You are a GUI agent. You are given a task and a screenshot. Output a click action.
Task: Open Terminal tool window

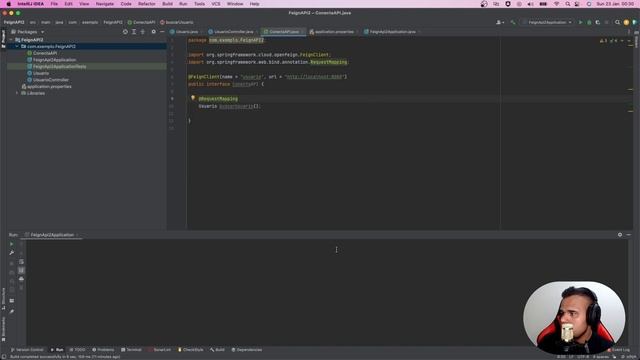pos(131,350)
